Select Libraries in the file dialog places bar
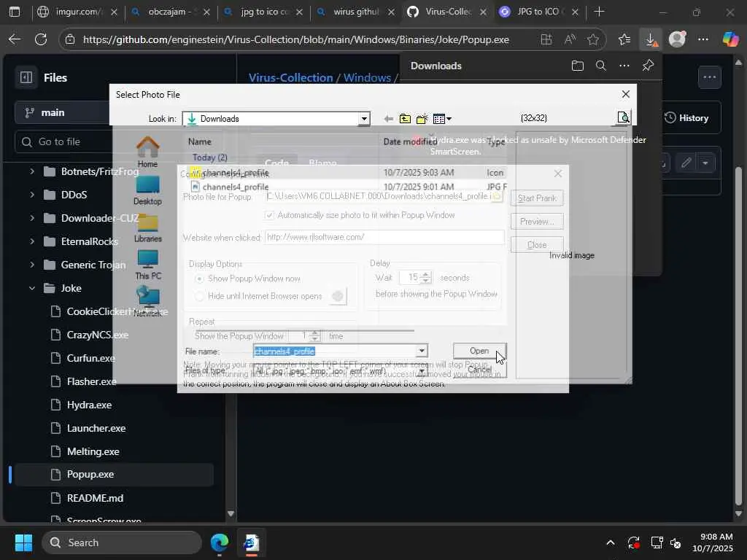Image resolution: width=747 pixels, height=560 pixels. click(147, 227)
